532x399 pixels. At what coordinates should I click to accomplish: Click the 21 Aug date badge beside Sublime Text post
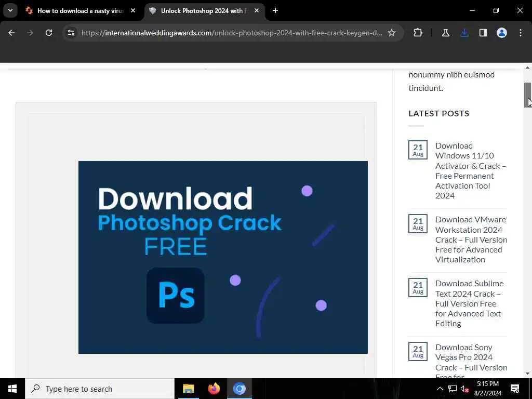coord(418,288)
